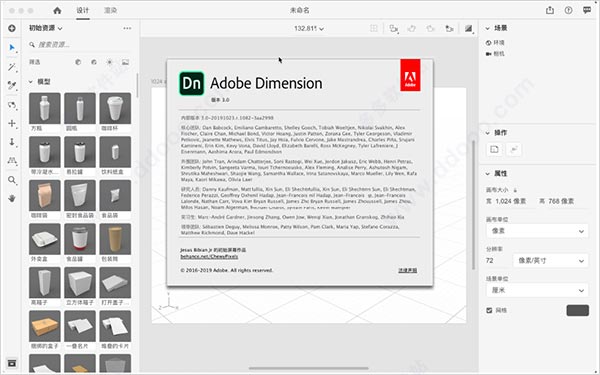
Task: Click the Share/export icon at top right
Action: (550, 10)
